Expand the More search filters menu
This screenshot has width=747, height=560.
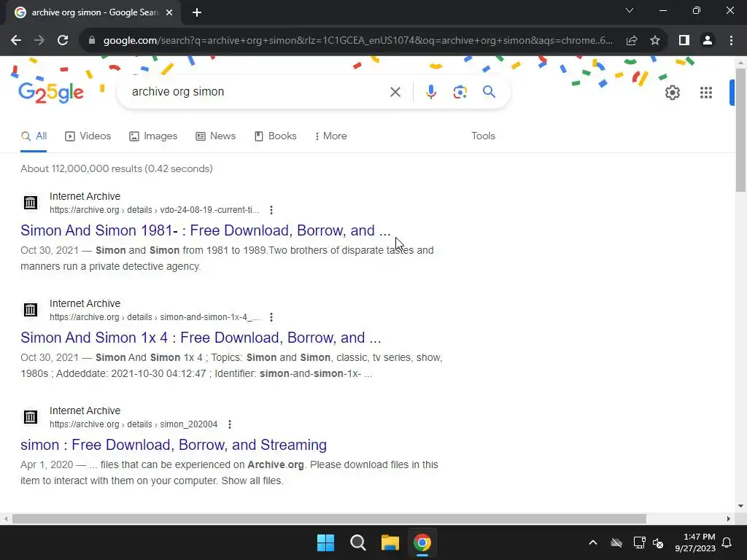(330, 136)
